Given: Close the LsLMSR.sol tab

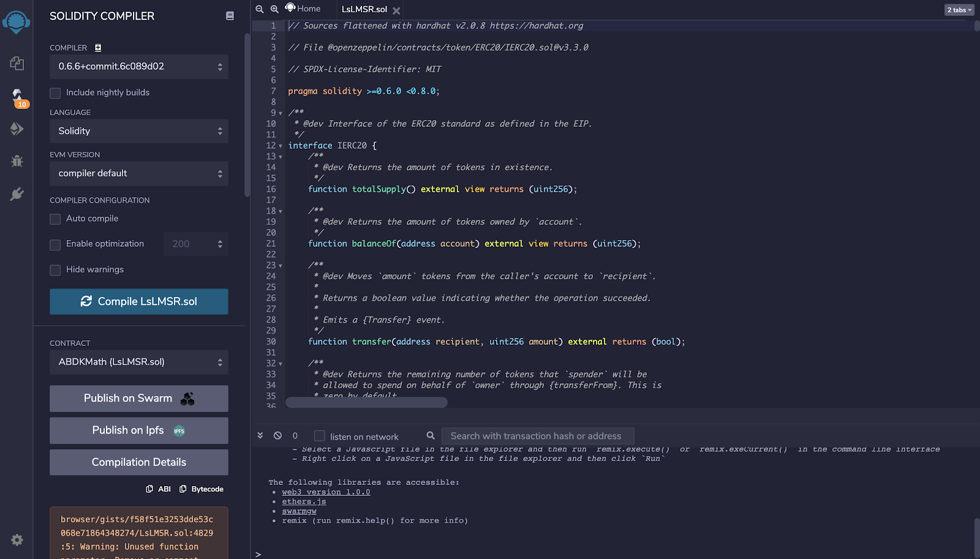Looking at the screenshot, I should (396, 10).
